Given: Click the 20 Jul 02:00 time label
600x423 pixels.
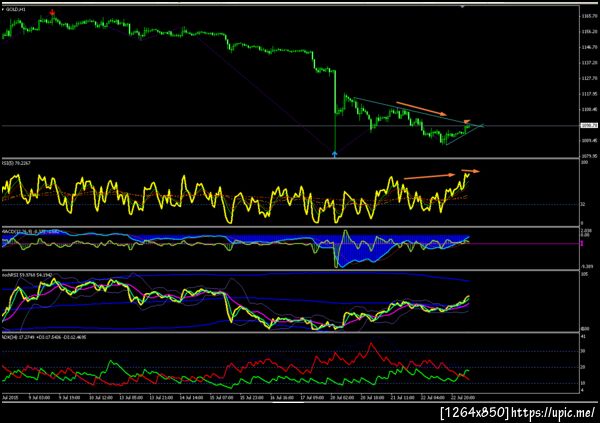Looking at the screenshot, I should point(342,398).
